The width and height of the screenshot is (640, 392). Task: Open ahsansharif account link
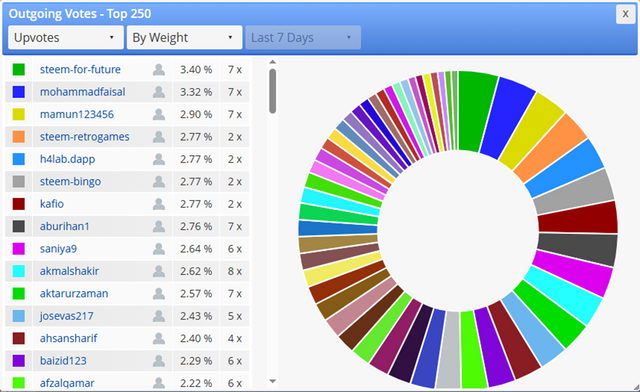pos(69,339)
